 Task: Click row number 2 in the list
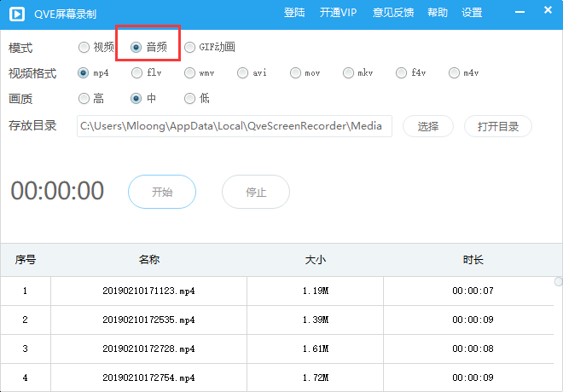(x=25, y=320)
